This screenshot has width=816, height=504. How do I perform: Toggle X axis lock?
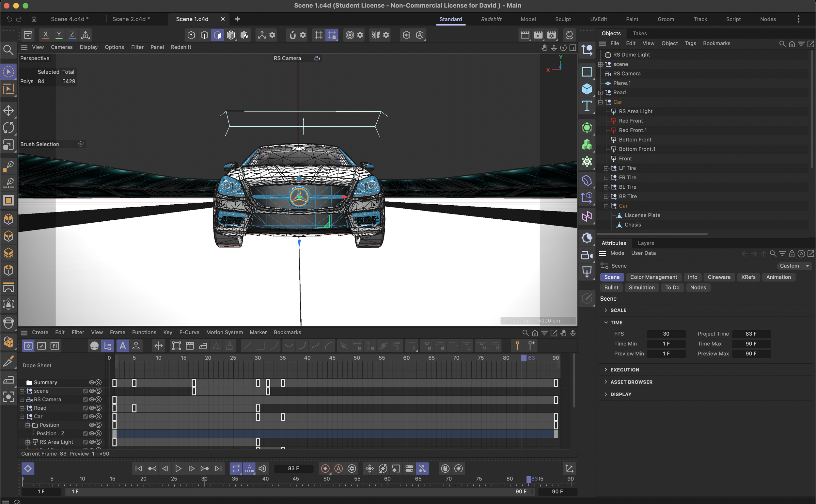point(46,35)
